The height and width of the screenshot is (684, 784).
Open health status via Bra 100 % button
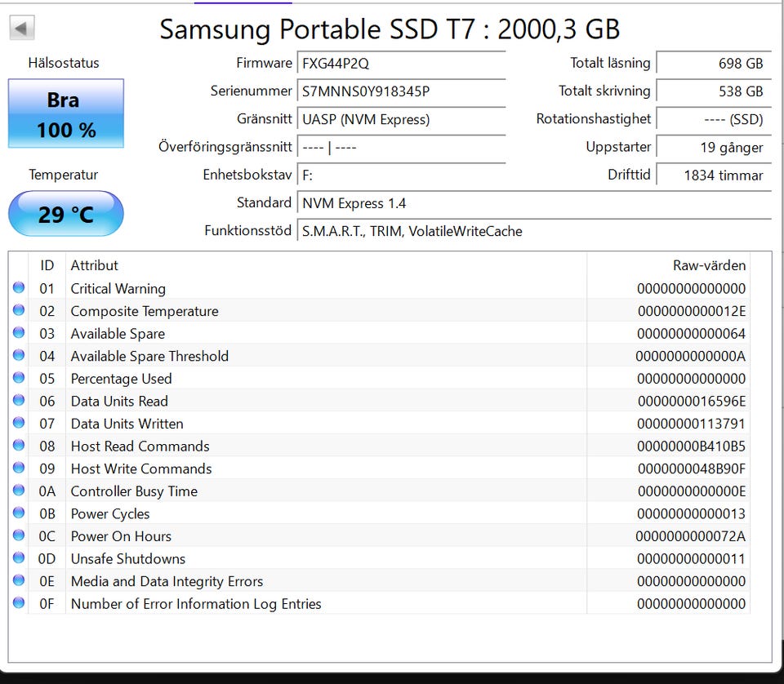click(x=65, y=114)
